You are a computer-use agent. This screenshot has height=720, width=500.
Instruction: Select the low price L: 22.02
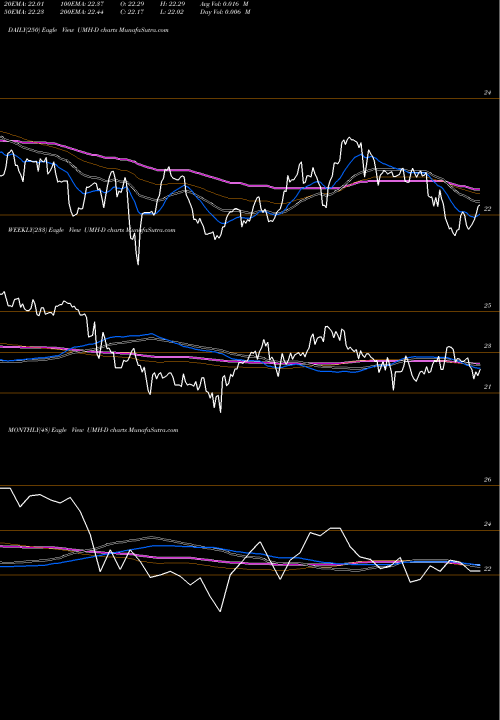[172, 12]
